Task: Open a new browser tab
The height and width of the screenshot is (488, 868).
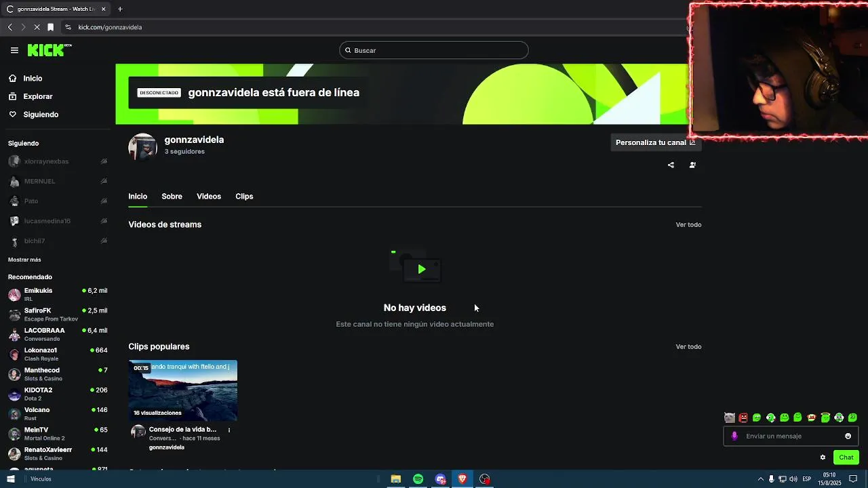Action: 120,9
